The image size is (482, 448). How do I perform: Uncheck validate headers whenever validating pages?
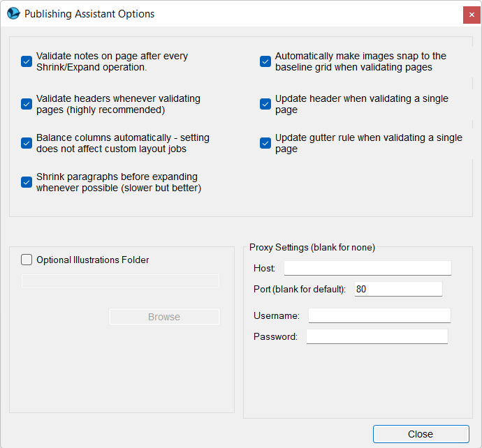click(x=27, y=104)
